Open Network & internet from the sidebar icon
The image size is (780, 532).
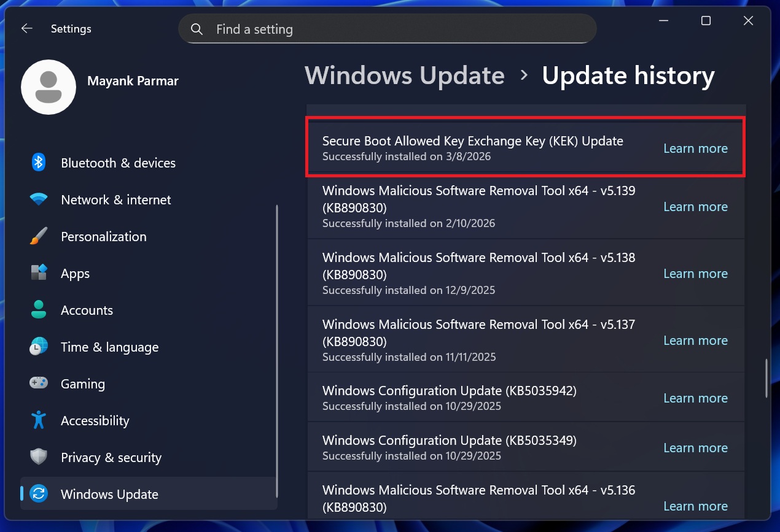(x=38, y=199)
